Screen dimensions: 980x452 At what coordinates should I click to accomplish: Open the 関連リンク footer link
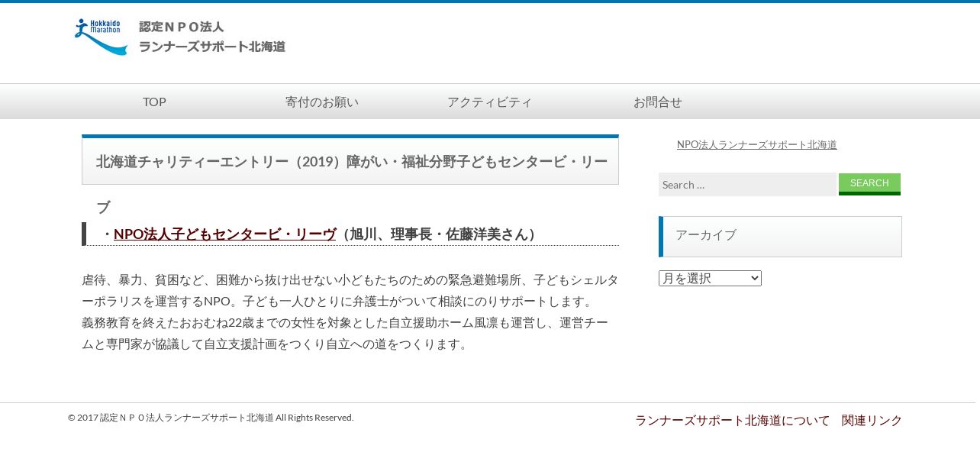(x=872, y=420)
